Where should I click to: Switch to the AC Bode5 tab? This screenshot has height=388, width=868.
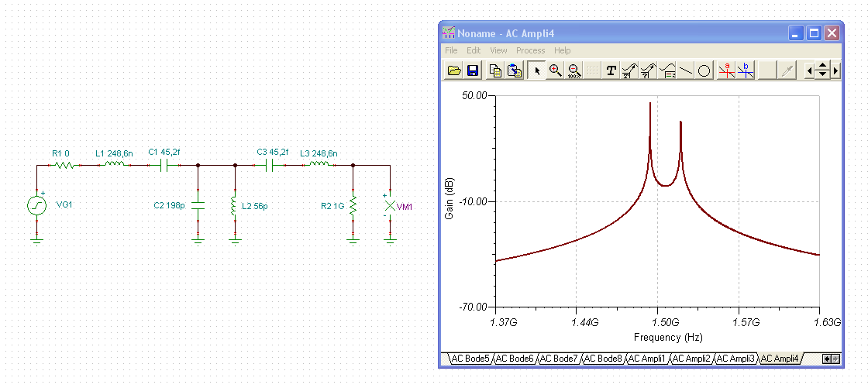tap(470, 359)
